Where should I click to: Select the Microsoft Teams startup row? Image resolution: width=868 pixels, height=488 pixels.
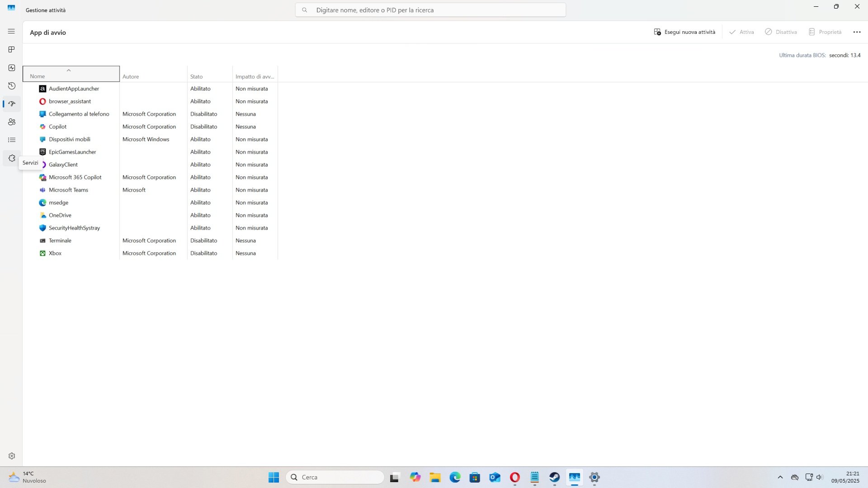tap(68, 190)
